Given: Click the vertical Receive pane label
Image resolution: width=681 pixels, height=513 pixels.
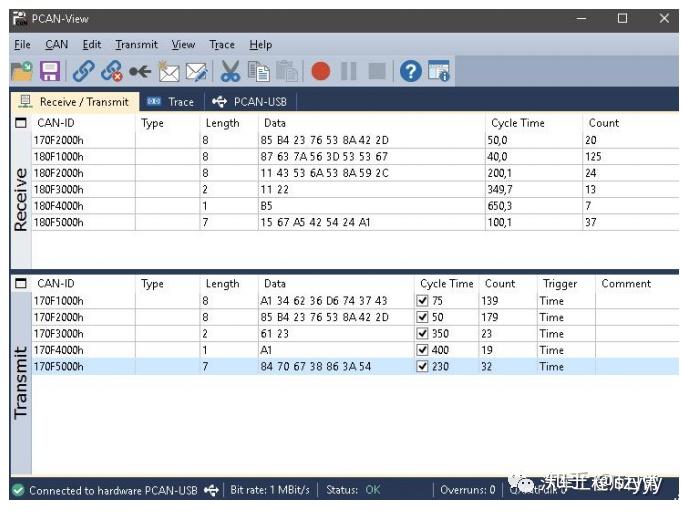Looking at the screenshot, I should pyautogui.click(x=20, y=199).
